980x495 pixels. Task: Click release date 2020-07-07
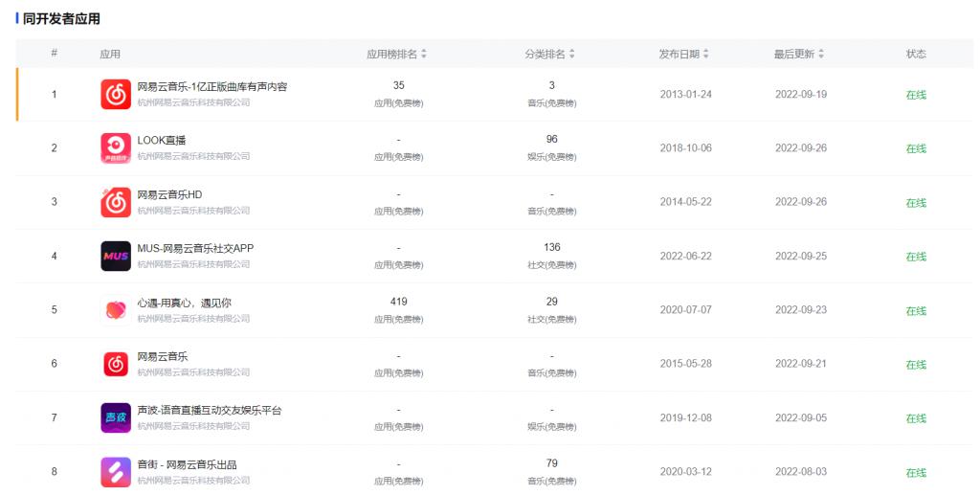tap(685, 310)
